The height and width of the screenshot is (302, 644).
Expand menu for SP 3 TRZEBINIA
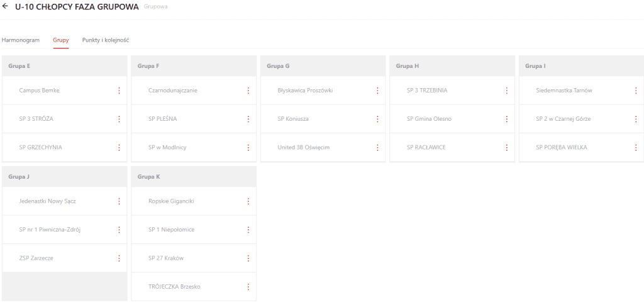point(506,91)
